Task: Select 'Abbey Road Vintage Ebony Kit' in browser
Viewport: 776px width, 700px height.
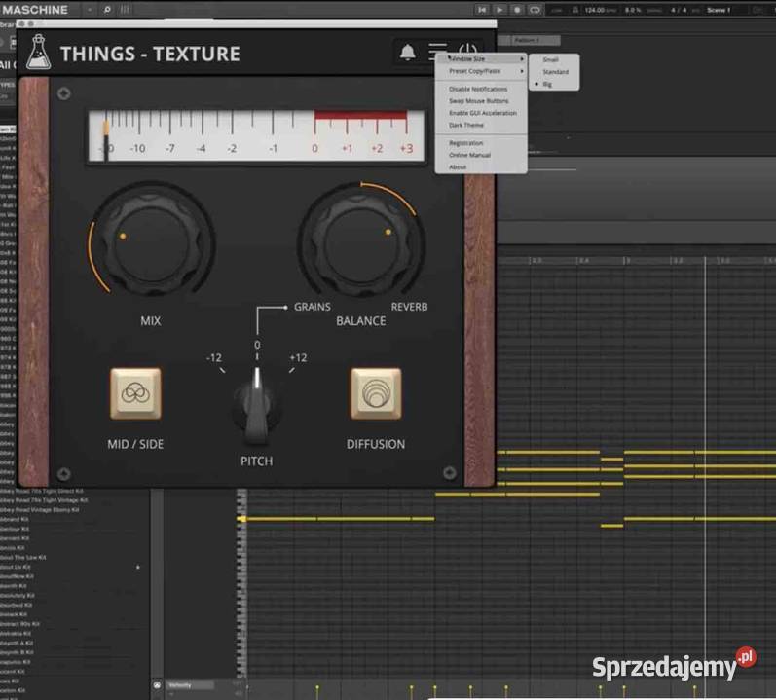Action: (40, 510)
